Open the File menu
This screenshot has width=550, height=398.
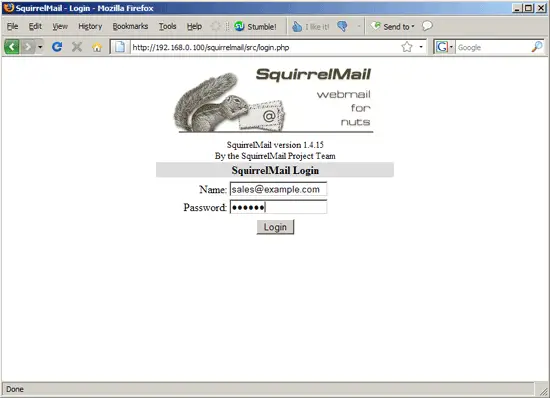pyautogui.click(x=12, y=26)
